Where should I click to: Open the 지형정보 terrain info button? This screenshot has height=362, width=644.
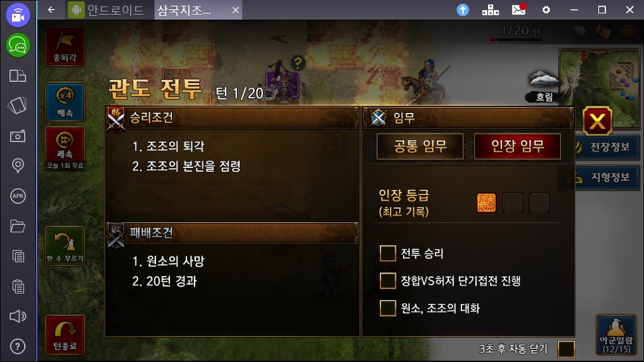coord(607,177)
